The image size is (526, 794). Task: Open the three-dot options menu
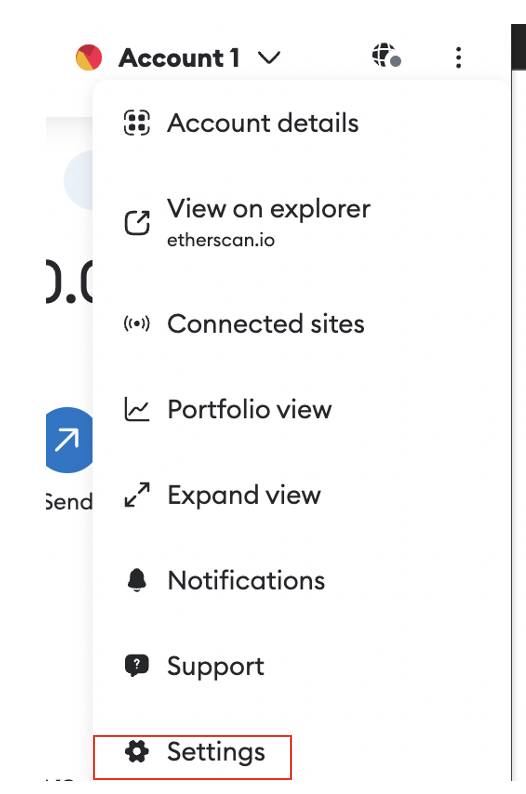(x=458, y=57)
